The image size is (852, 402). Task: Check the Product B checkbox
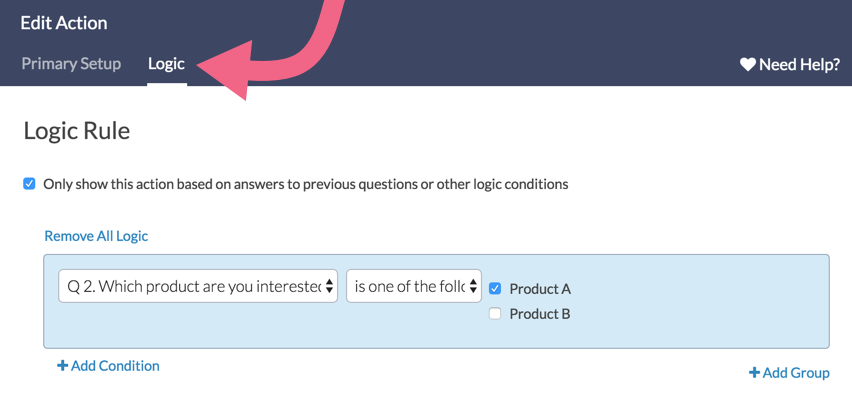(495, 314)
